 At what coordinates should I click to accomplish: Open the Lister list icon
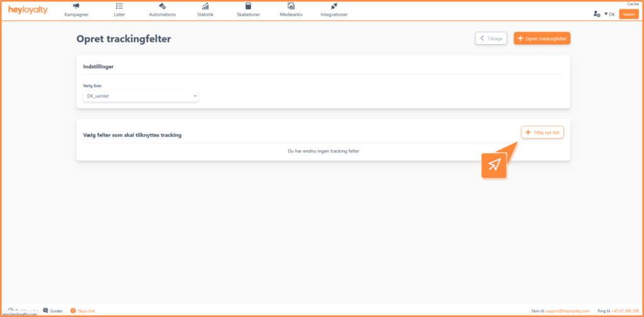pyautogui.click(x=119, y=7)
